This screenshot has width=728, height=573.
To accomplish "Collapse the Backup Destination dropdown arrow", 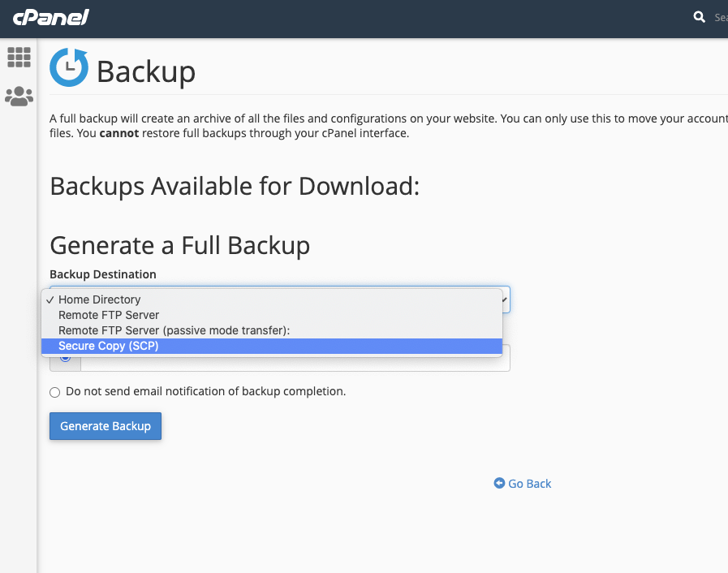I will click(505, 299).
